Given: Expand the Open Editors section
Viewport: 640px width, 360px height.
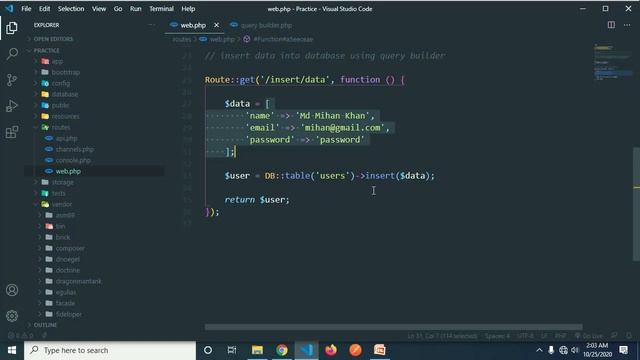Looking at the screenshot, I should (53, 39).
